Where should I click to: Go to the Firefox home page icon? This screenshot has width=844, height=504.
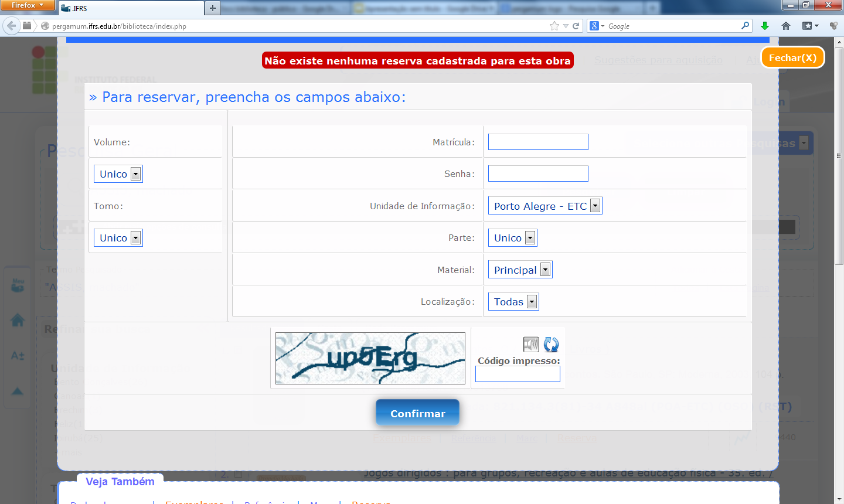[786, 26]
